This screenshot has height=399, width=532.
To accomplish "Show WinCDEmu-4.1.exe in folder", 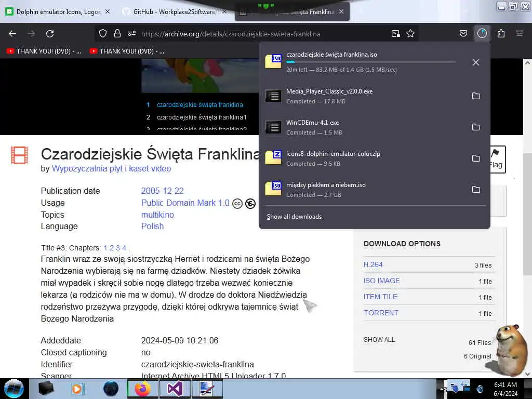I will click(476, 127).
